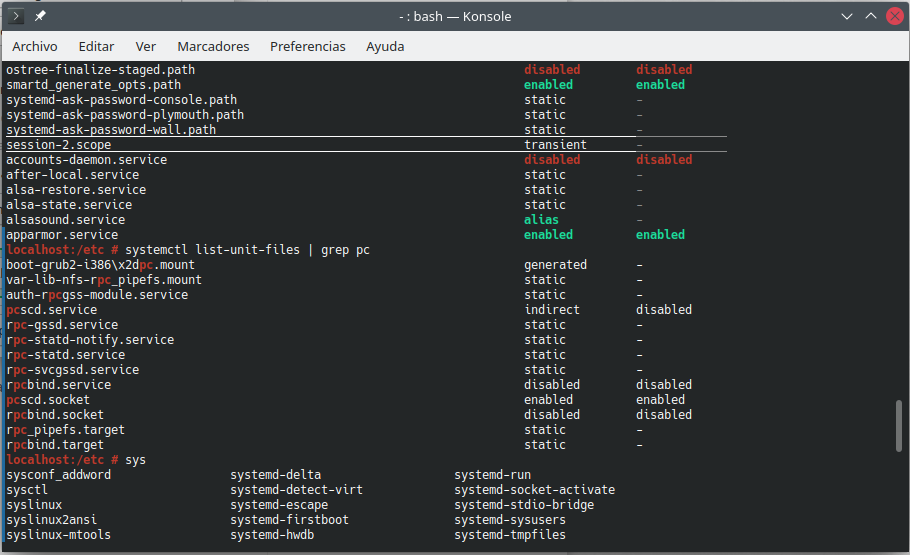Click the apparmor.service entry
The height and width of the screenshot is (555, 910).
coord(62,235)
